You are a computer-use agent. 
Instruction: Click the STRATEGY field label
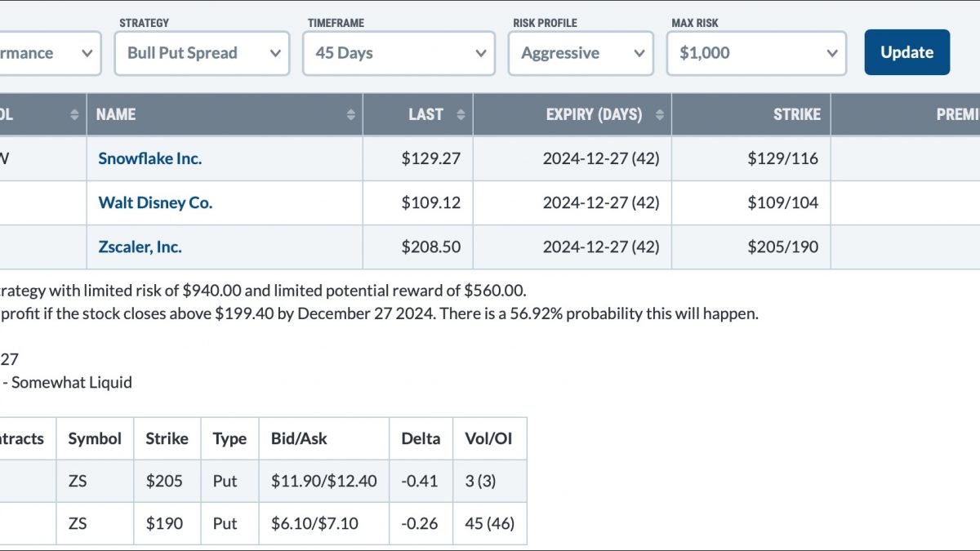pyautogui.click(x=145, y=23)
